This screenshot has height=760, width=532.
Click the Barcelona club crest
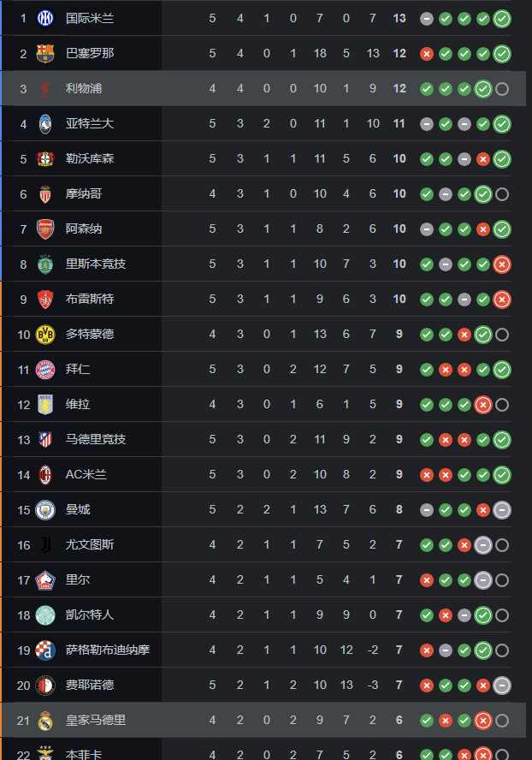[45, 53]
